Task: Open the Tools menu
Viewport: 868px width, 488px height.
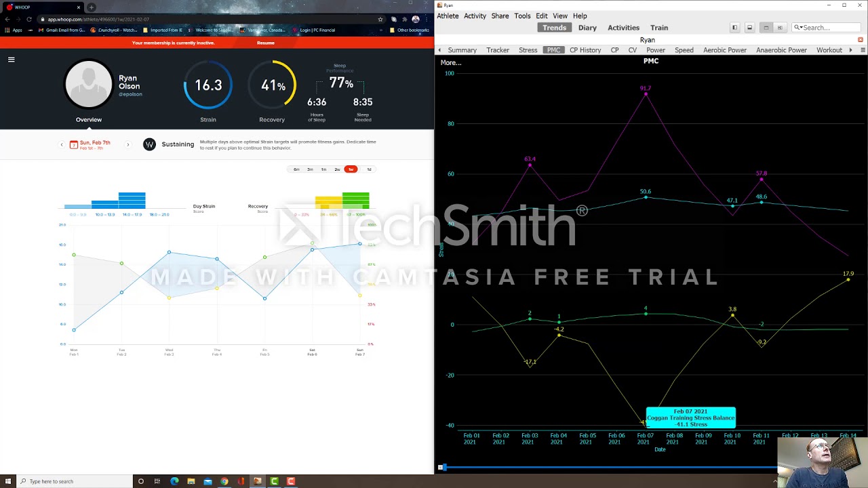Action: pos(522,16)
